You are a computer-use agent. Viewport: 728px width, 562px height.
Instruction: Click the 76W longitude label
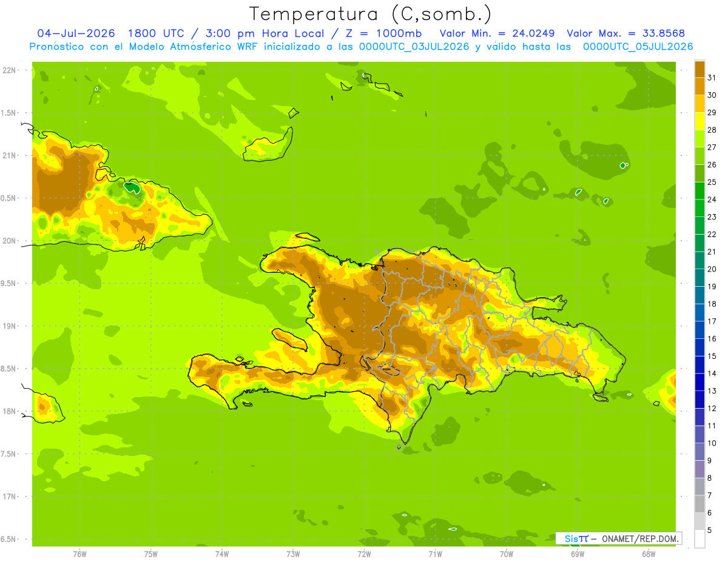pos(79,554)
